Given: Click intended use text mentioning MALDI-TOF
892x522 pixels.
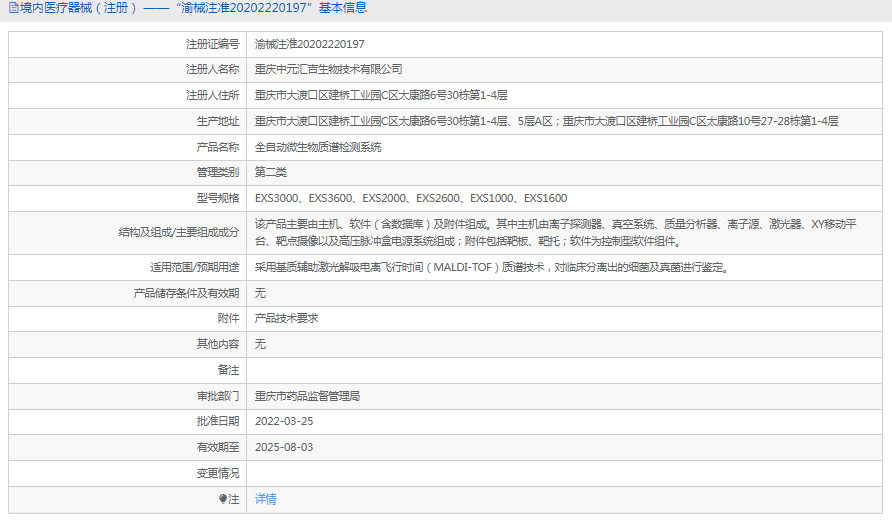Looking at the screenshot, I should tap(492, 267).
